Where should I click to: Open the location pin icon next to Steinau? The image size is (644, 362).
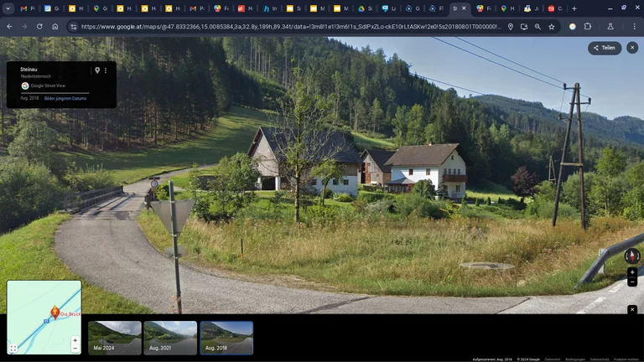coord(97,70)
